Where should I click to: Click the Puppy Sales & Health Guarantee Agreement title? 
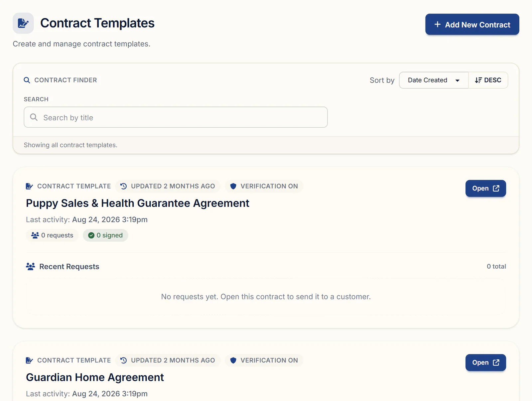(x=138, y=203)
